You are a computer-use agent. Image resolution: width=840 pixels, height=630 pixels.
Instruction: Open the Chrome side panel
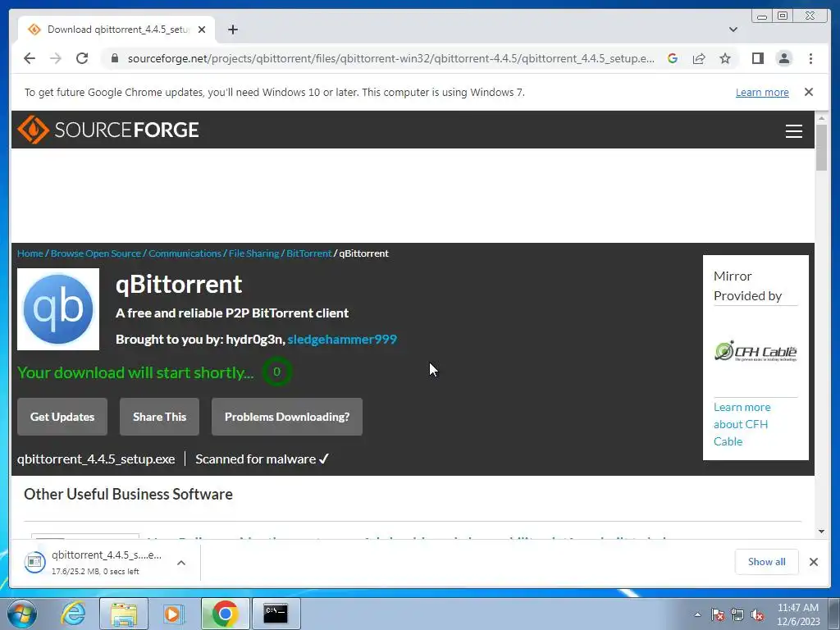click(757, 58)
